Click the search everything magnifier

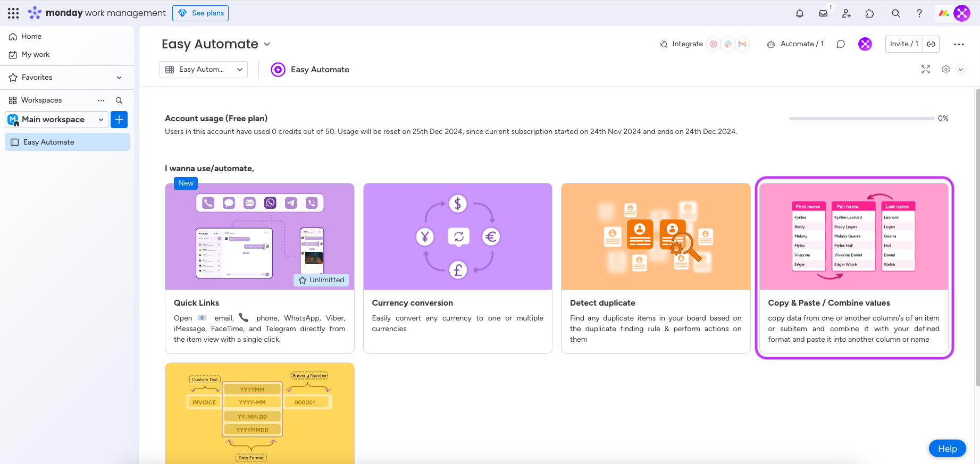895,13
